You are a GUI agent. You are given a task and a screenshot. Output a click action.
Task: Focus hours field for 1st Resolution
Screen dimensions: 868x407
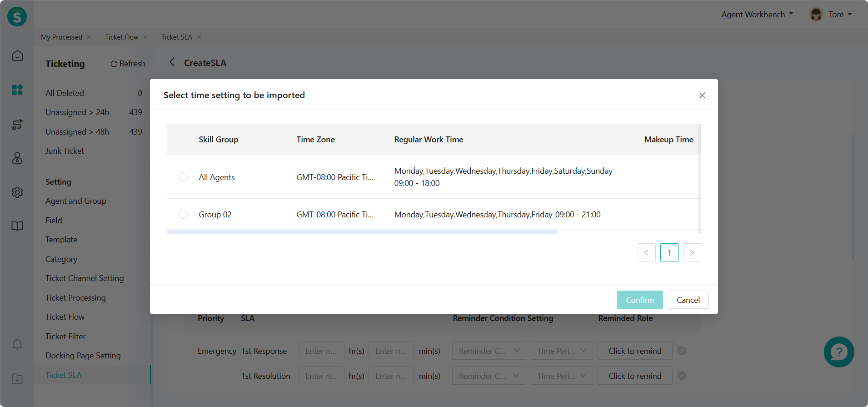[321, 376]
